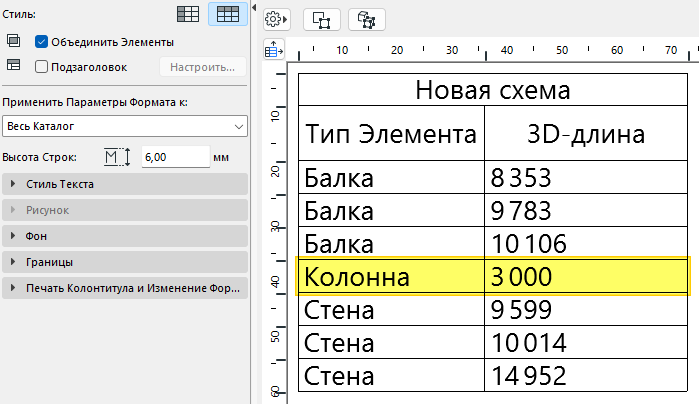Click the 3 000 value cell
The width and height of the screenshot is (699, 404).
pyautogui.click(x=586, y=276)
